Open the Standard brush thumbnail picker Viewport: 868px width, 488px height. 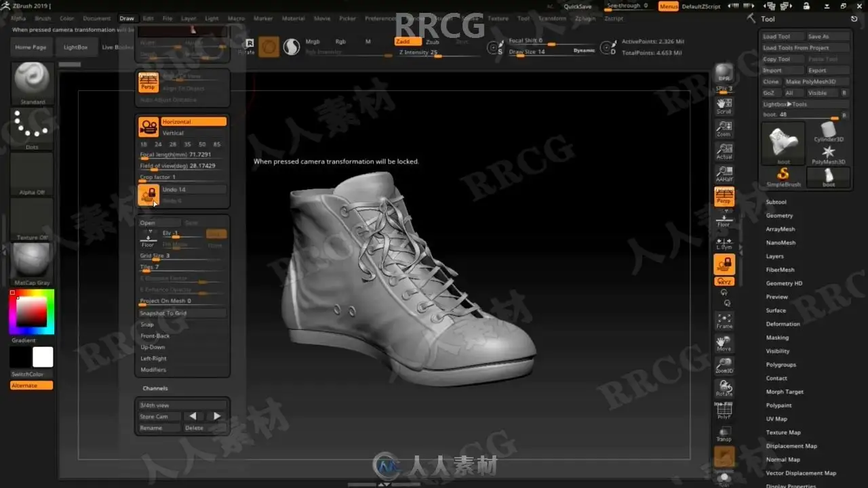click(32, 82)
